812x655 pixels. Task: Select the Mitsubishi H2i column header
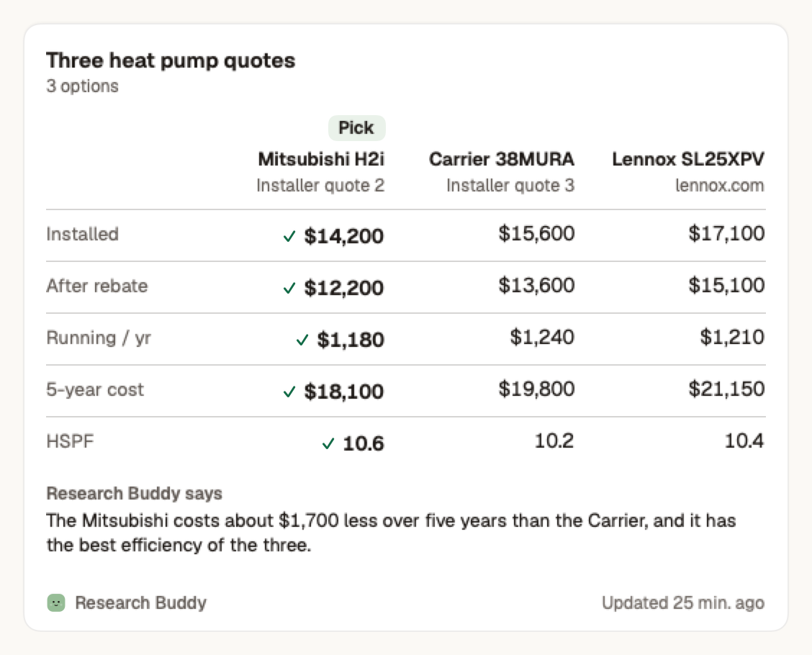[321, 159]
